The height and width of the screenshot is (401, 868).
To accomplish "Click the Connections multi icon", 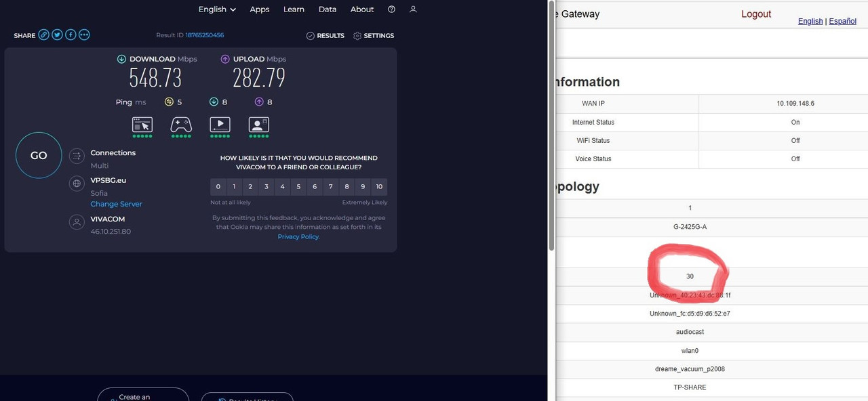I will point(77,156).
